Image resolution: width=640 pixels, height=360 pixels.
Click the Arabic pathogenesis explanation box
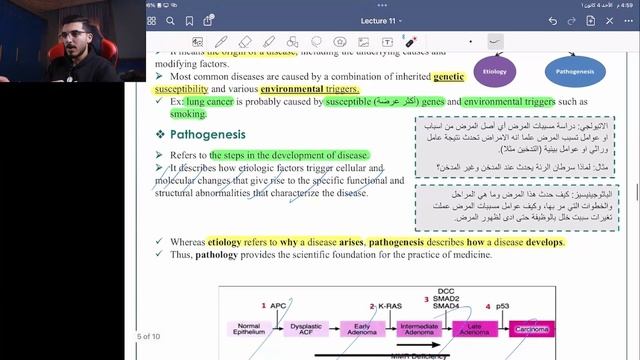click(x=517, y=208)
